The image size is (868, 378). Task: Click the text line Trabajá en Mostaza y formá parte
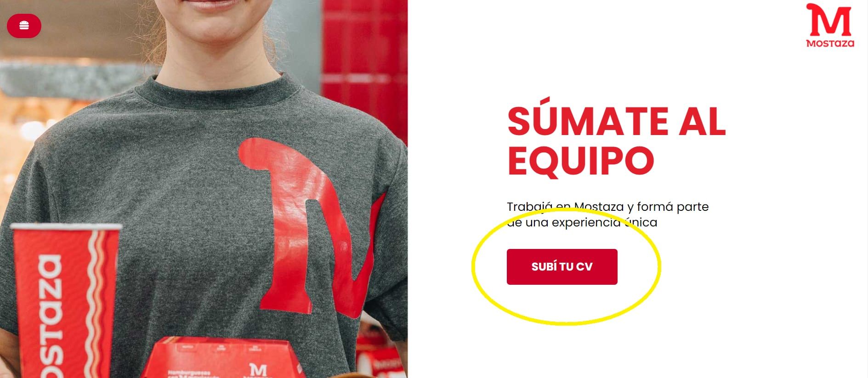tap(607, 207)
